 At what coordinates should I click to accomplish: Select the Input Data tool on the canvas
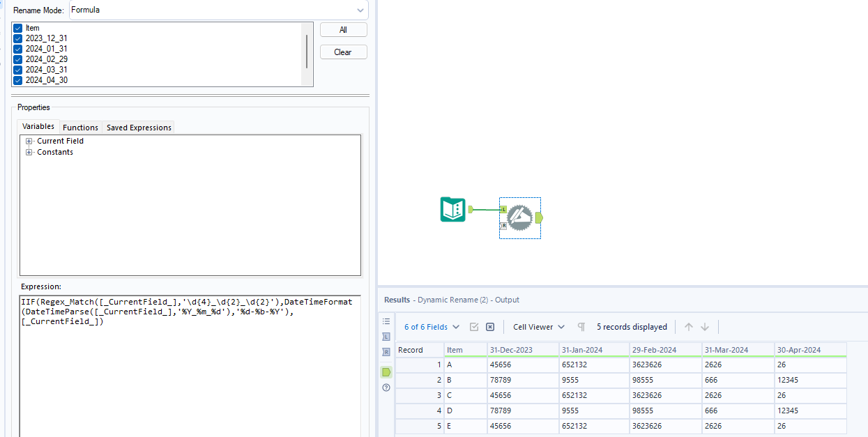pyautogui.click(x=452, y=209)
